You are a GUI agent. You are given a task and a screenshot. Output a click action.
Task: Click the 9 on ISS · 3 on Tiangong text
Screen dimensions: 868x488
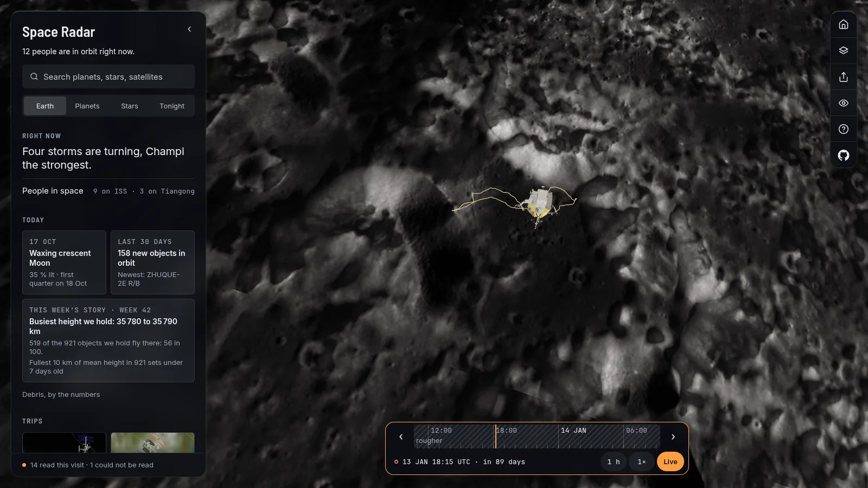tap(144, 191)
